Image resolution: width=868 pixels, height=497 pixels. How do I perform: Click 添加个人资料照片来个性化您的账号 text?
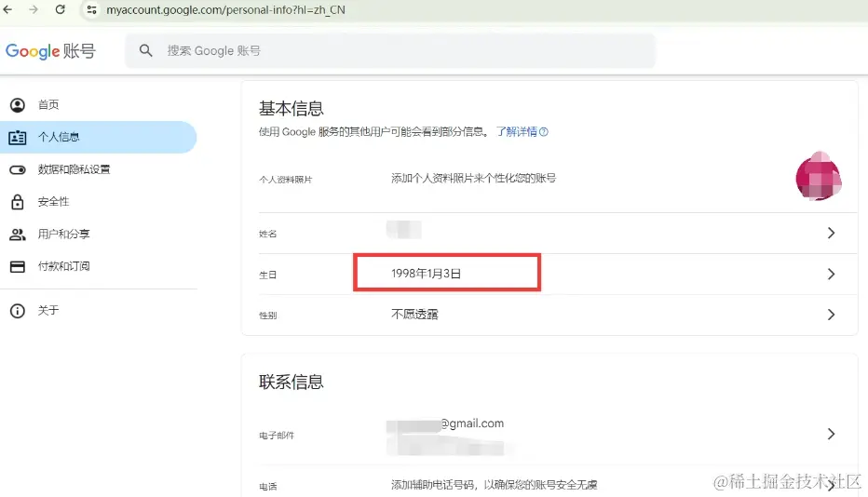pos(474,178)
